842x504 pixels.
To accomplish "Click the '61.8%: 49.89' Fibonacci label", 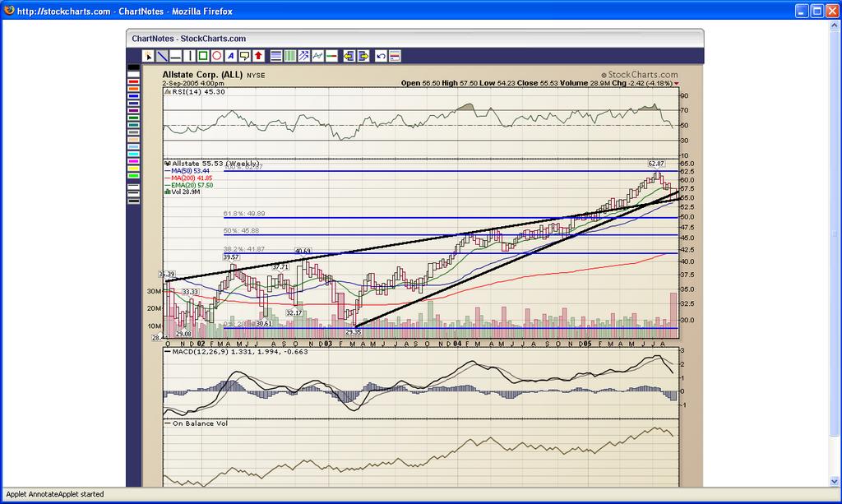I will click(x=244, y=214).
